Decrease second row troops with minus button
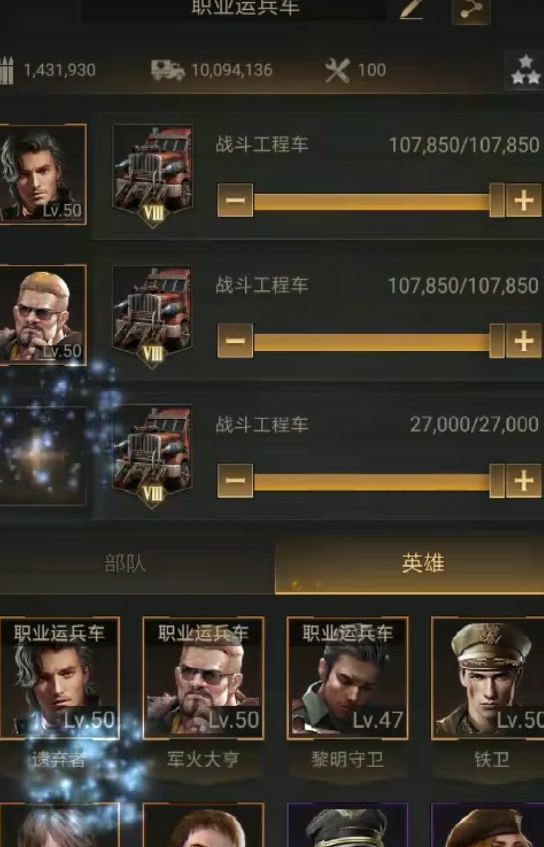 [x=235, y=340]
